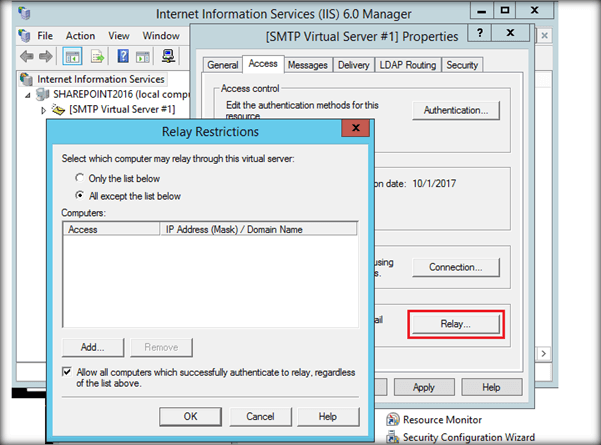
Task: Click the Forward arrow toolbar icon
Action: (x=46, y=57)
